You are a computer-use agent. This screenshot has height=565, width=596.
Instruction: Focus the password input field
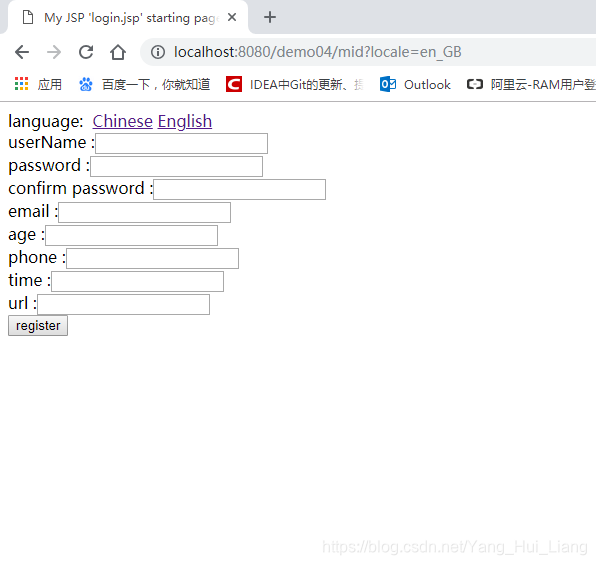176,167
